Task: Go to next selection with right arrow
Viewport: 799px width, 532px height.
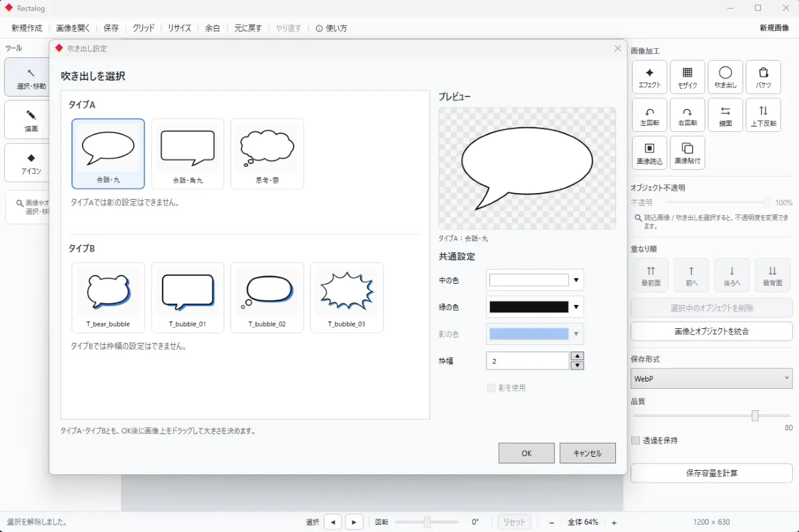Action: [354, 522]
